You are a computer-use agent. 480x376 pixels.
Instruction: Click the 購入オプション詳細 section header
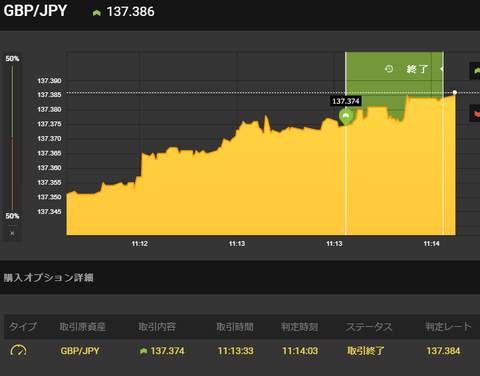point(49,278)
